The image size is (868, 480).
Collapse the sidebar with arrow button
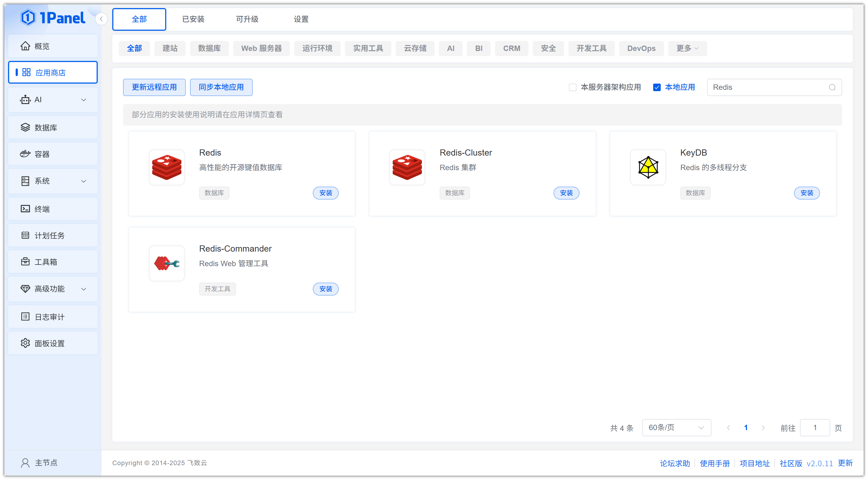(x=101, y=19)
